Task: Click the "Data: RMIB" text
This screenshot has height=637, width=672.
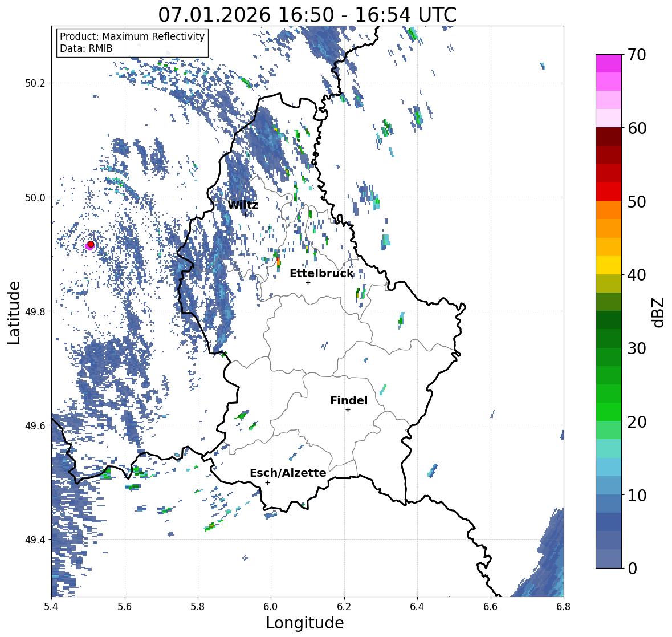Action: (x=86, y=48)
